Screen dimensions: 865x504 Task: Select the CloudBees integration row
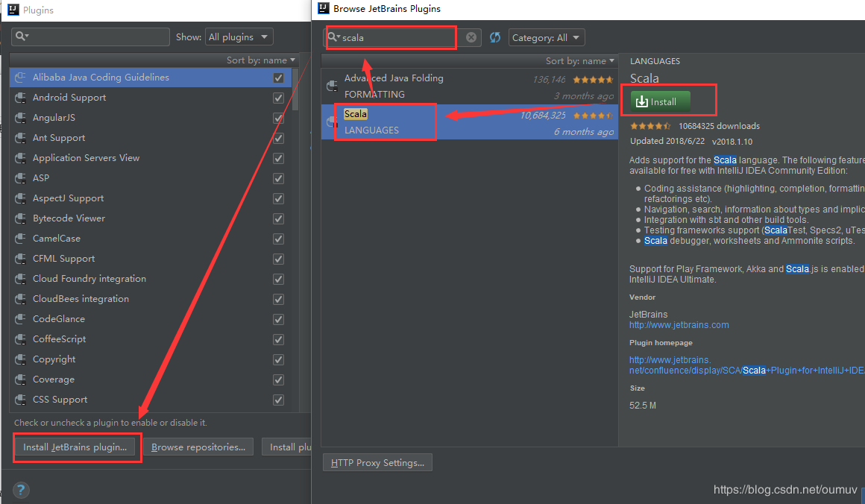click(x=151, y=299)
